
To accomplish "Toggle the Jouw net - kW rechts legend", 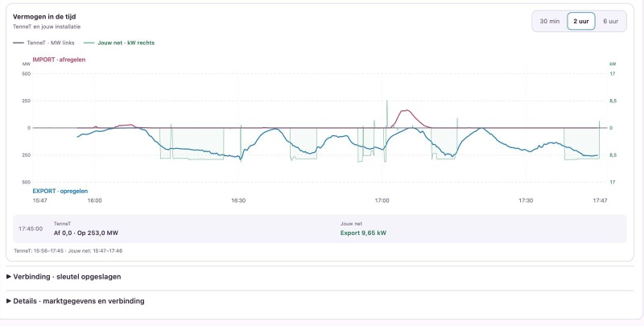I will tap(119, 43).
